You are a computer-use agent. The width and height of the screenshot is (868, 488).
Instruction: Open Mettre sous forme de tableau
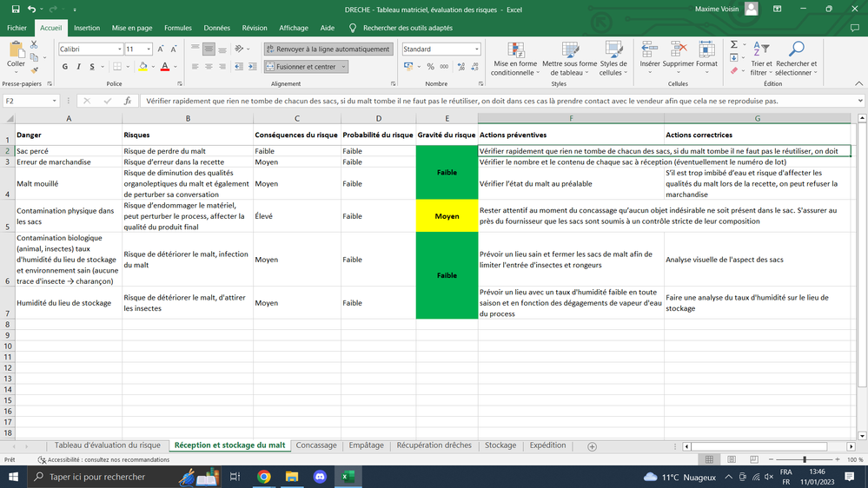[570, 59]
